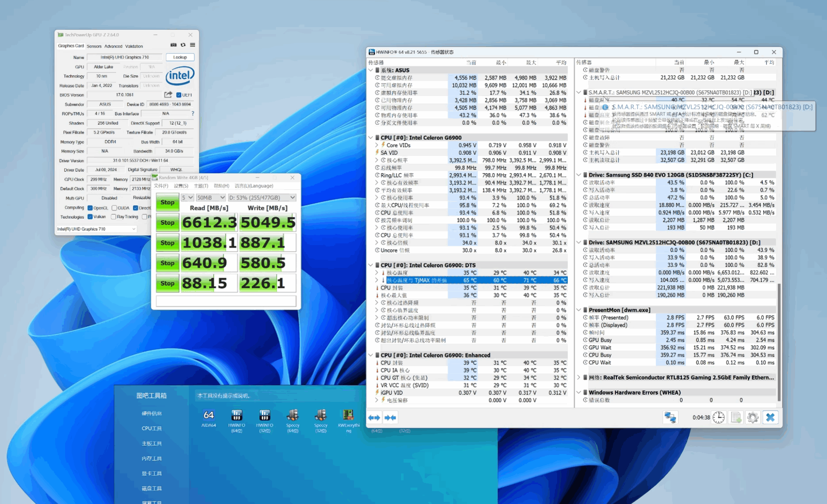Open the test count dropdown showing 5

pyautogui.click(x=187, y=197)
